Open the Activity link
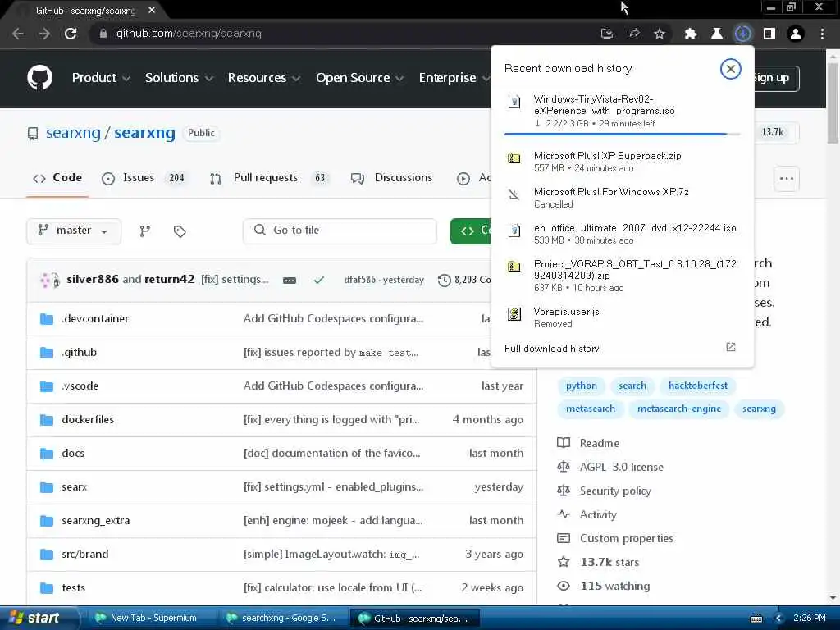The image size is (840, 630). (598, 515)
